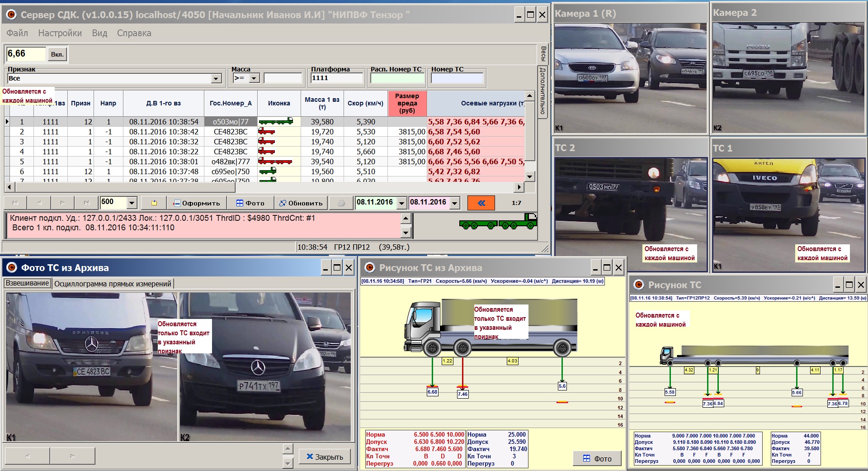Click the Закрыть button in photo archive
The height and width of the screenshot is (471, 868).
point(325,457)
